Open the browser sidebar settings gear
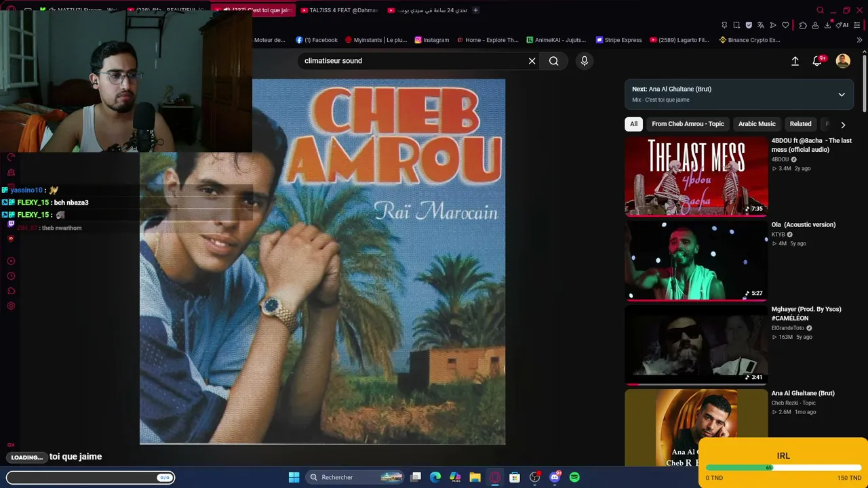The width and height of the screenshot is (868, 488). (11, 306)
